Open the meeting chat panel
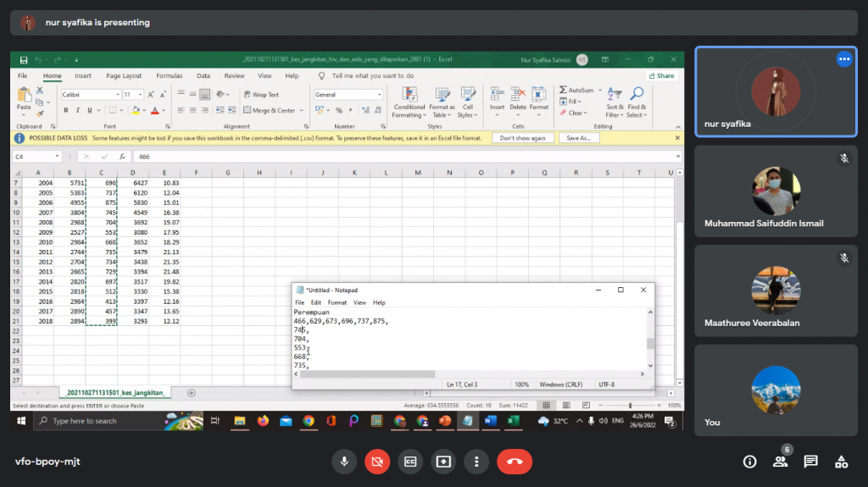Viewport: 868px width, 487px height. (x=810, y=462)
